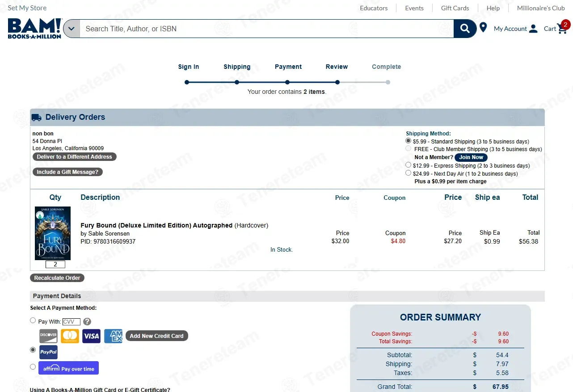Click the Fury Bound book cover thumbnail

53,233
